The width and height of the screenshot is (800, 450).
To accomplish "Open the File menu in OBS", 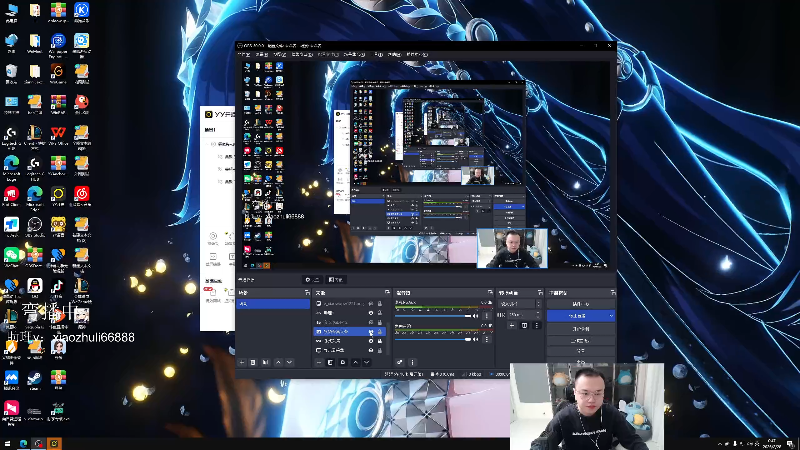I will click(244, 54).
